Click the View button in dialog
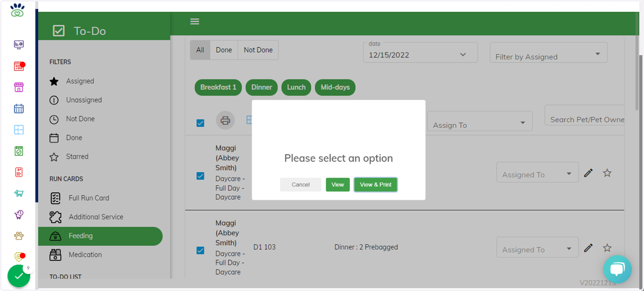The image size is (644, 291). pyautogui.click(x=338, y=185)
